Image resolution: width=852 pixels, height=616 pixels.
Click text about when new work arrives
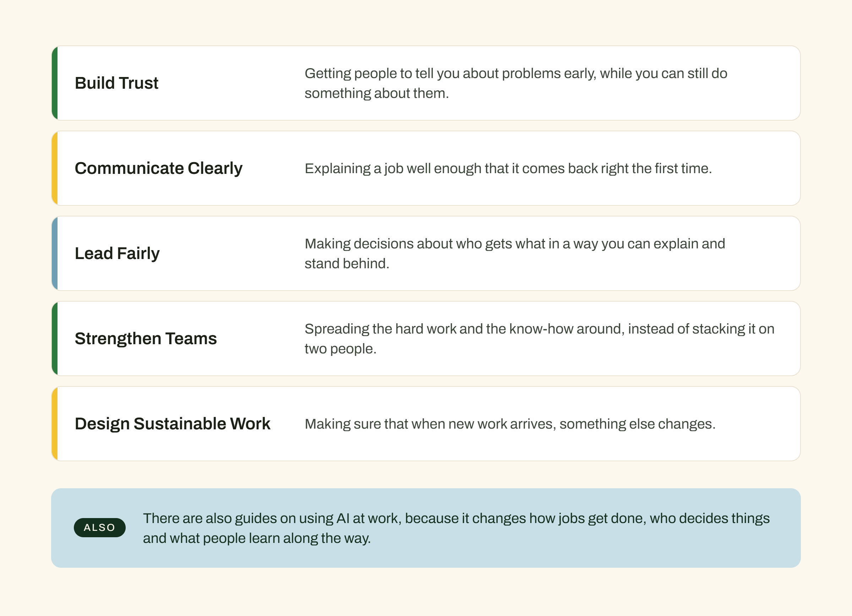tap(510, 424)
